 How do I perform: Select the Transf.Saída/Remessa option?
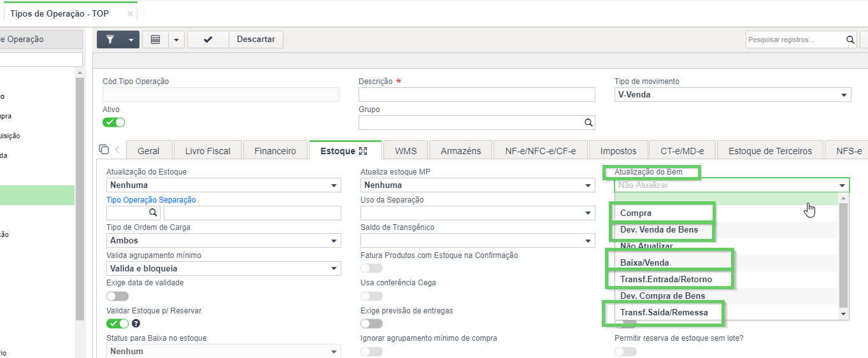pyautogui.click(x=727, y=312)
